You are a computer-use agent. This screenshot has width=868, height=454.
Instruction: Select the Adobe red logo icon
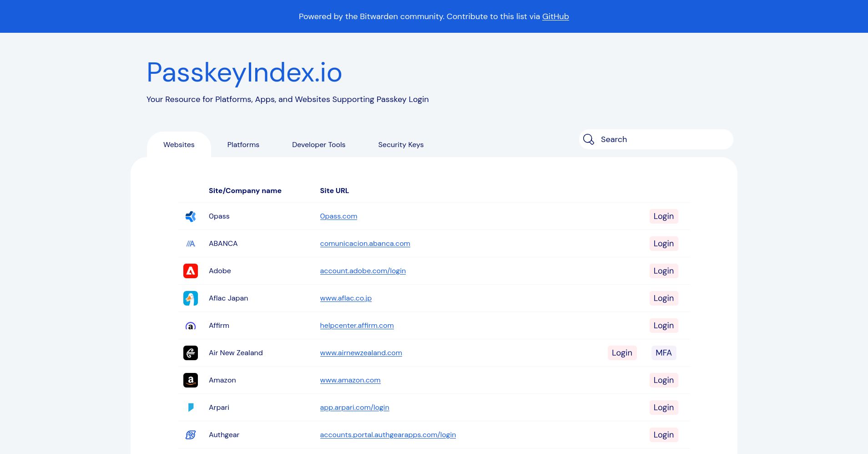pyautogui.click(x=191, y=271)
